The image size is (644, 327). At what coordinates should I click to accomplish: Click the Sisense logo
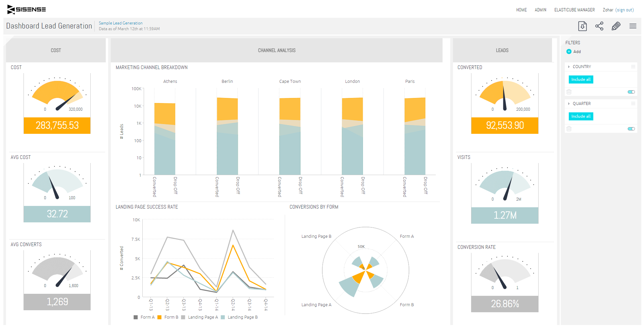tap(27, 9)
